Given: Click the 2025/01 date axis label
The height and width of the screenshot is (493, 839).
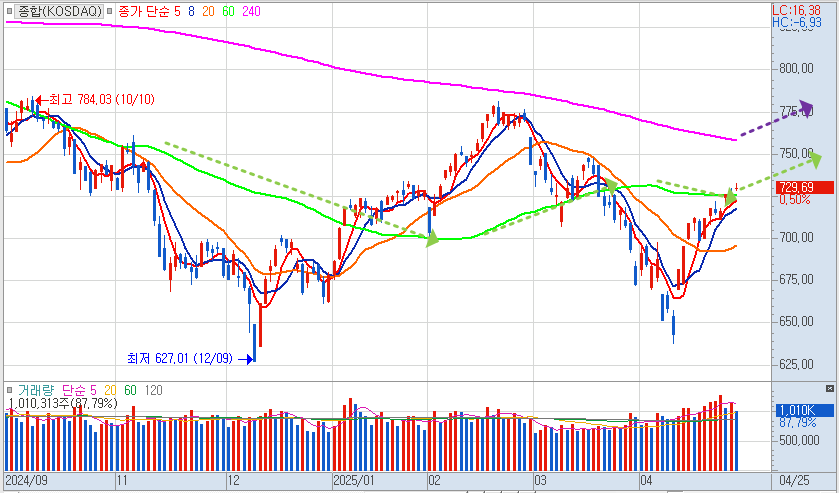Looking at the screenshot, I should [354, 480].
